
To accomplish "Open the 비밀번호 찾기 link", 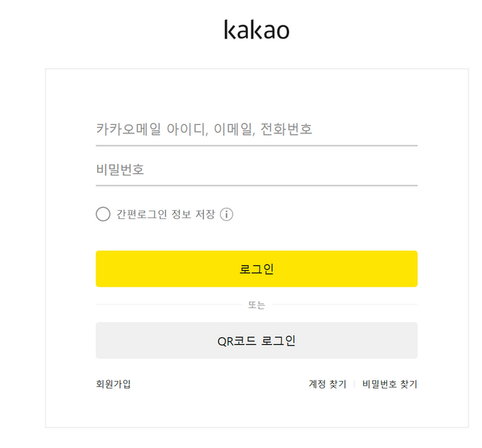I will [389, 384].
